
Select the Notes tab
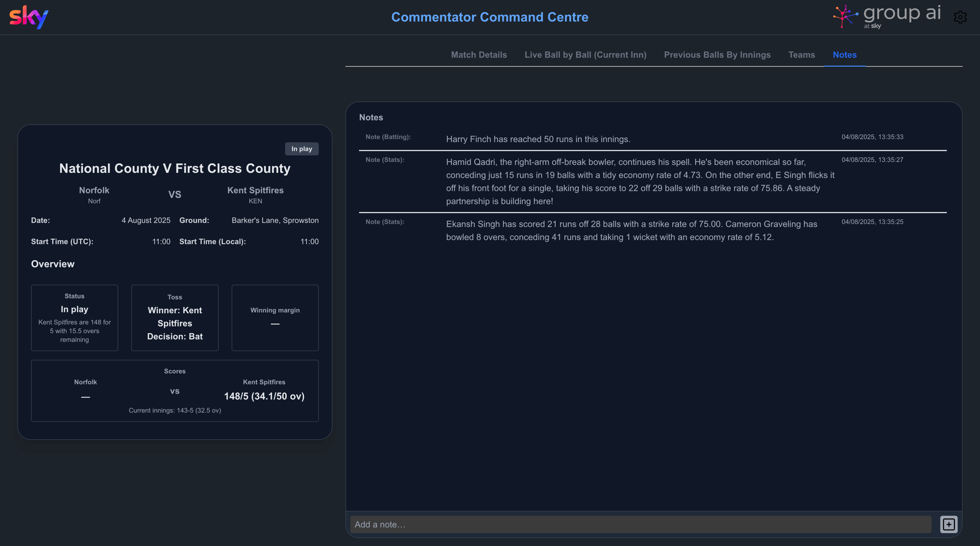point(844,55)
